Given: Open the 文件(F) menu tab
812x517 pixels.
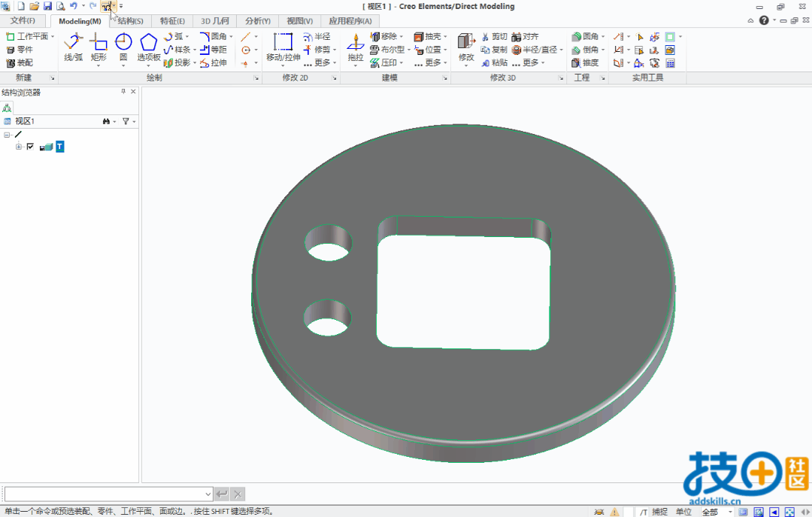Looking at the screenshot, I should click(x=23, y=21).
